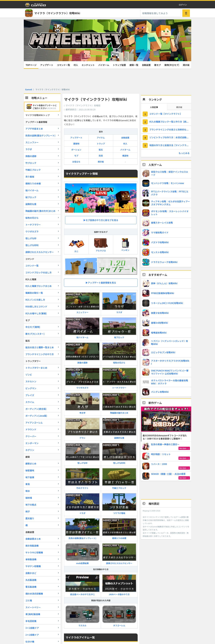
Task: Switch ranking to 掲示板 tab
Action: [179, 107]
